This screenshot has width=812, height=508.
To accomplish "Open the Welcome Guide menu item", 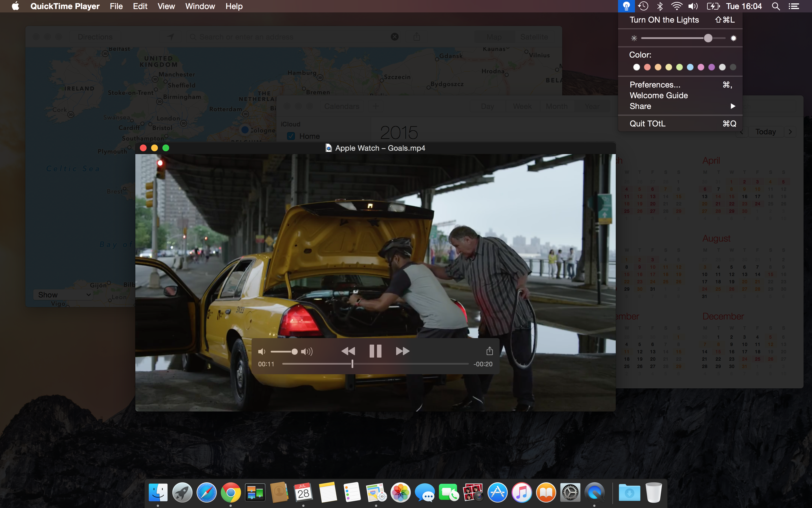I will 680,95.
